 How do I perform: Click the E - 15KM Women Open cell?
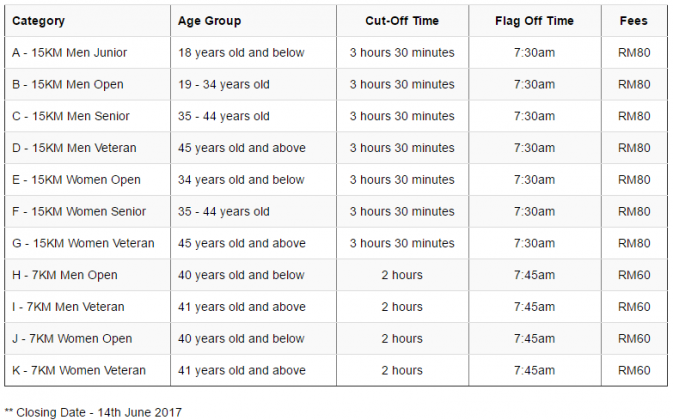click(x=77, y=180)
